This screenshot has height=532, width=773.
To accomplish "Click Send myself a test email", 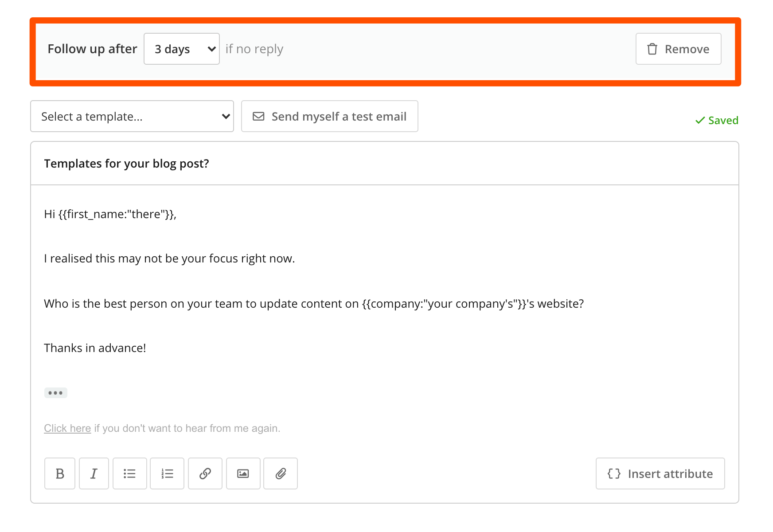I will (329, 116).
